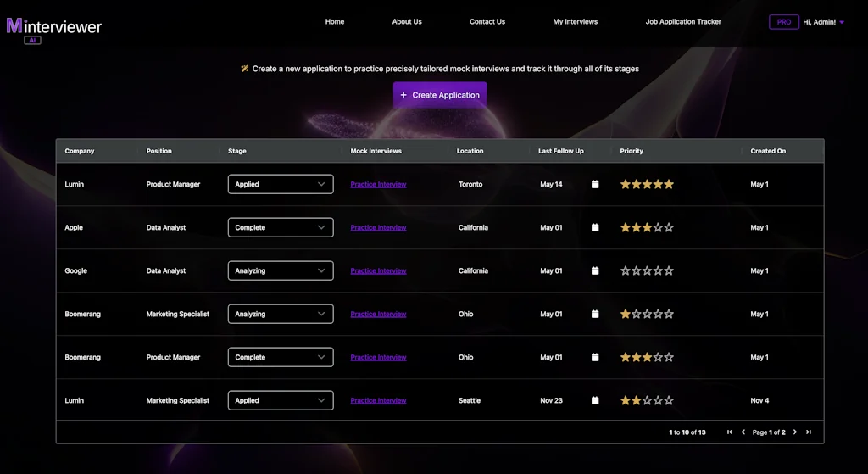Open calendar for Boomerang Marketing Specialist row
868x474 pixels.
[595, 314]
